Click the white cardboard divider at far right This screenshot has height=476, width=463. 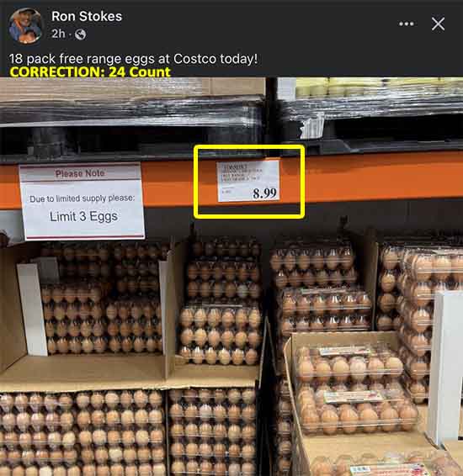tap(446, 366)
